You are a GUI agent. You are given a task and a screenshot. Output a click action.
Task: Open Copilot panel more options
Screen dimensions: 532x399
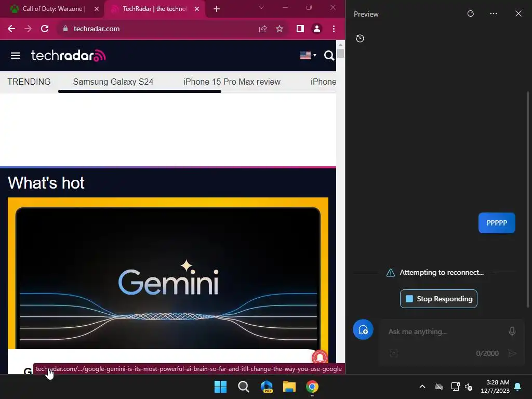494,14
